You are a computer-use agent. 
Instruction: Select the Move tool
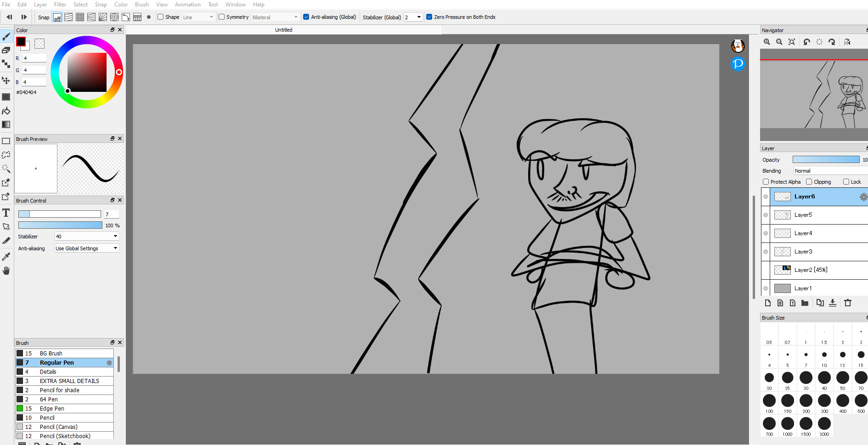[6, 80]
